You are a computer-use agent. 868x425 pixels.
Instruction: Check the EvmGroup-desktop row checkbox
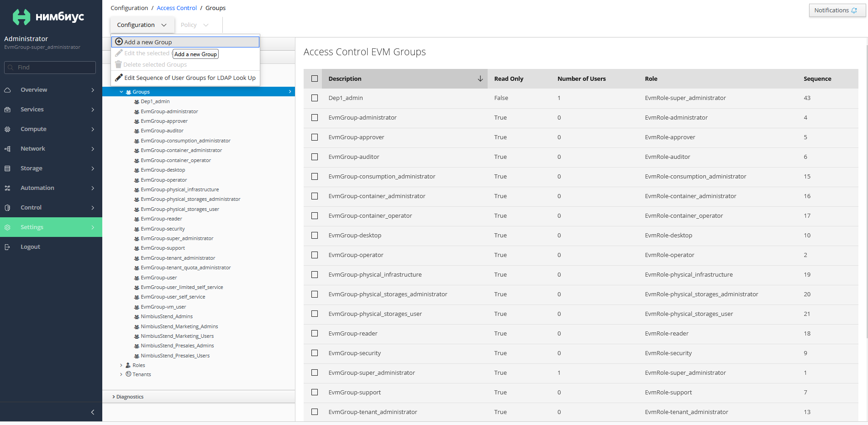[x=315, y=236]
